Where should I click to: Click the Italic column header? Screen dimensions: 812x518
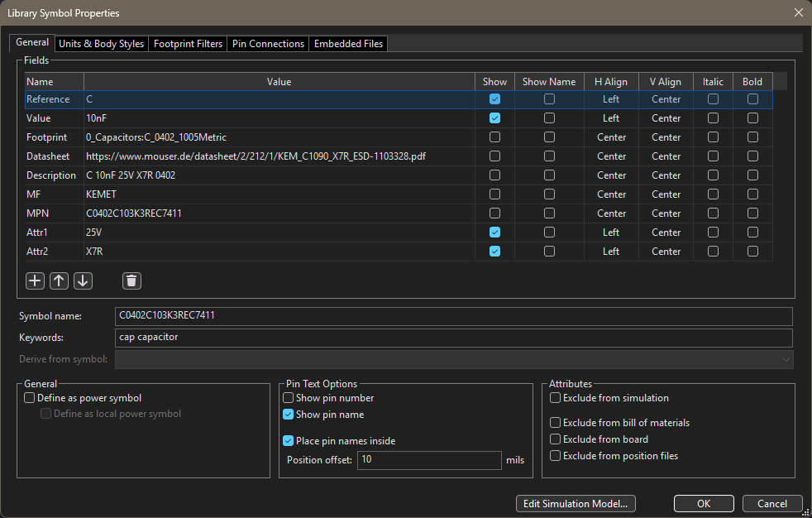713,82
